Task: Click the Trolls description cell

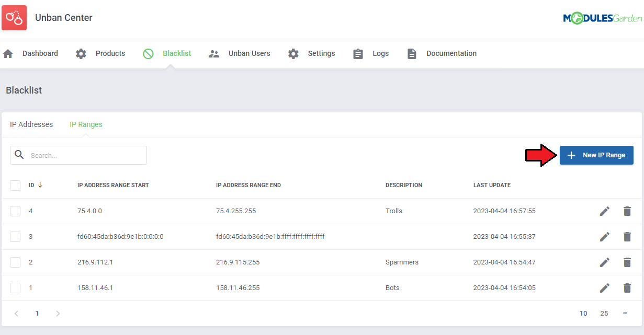Action: coord(394,211)
